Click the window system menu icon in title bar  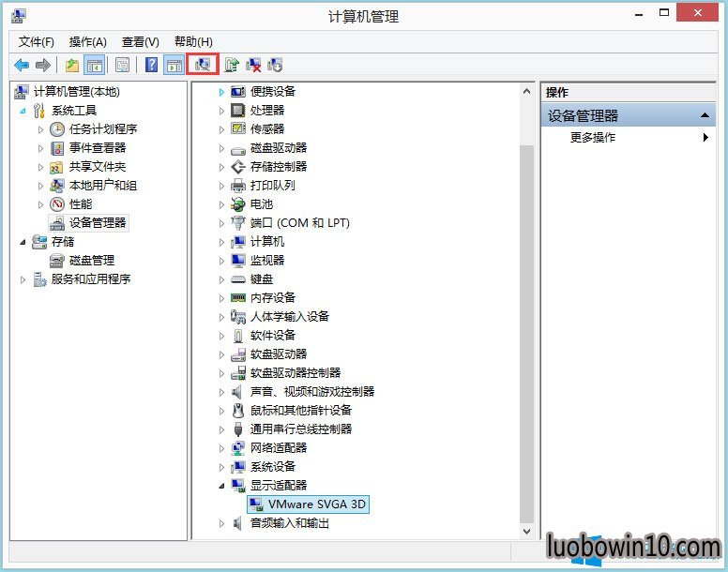[x=19, y=15]
